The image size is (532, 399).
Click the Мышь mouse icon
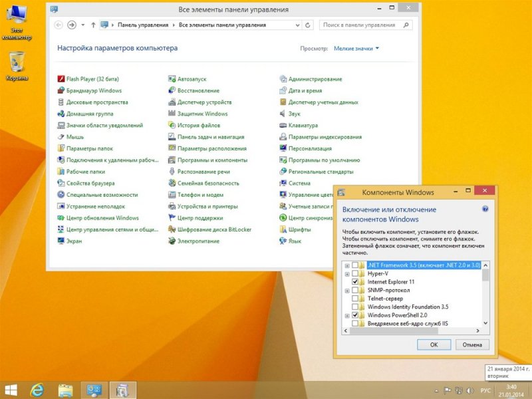(x=61, y=137)
